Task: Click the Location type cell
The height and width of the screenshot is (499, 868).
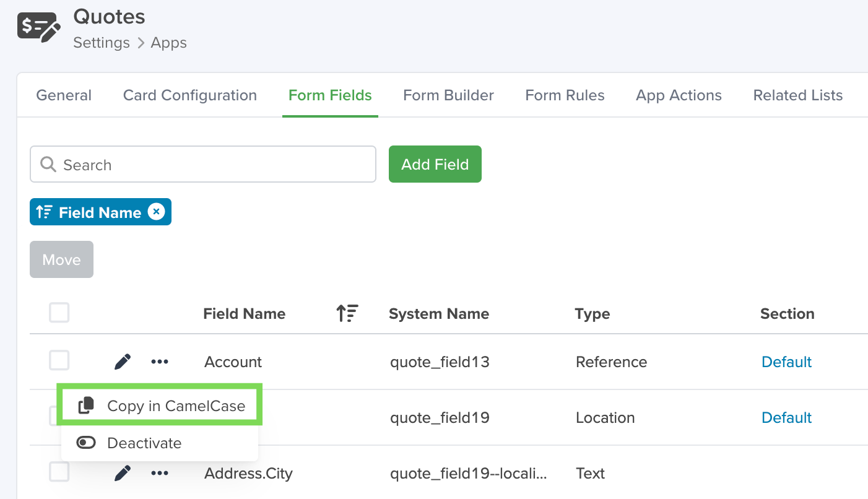Action: click(x=605, y=417)
